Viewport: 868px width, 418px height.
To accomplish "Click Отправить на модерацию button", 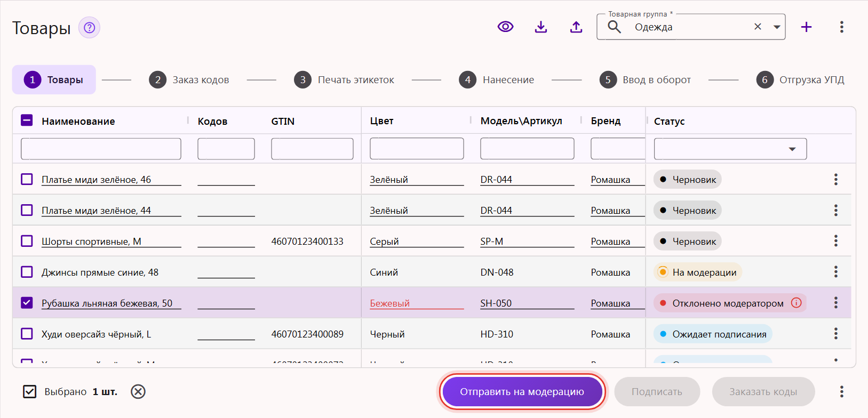I will click(522, 392).
